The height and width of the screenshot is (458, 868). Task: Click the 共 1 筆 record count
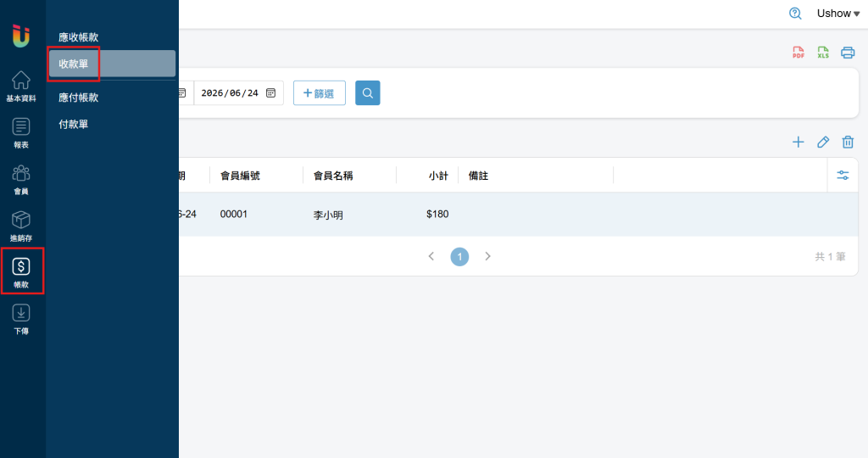pos(831,256)
